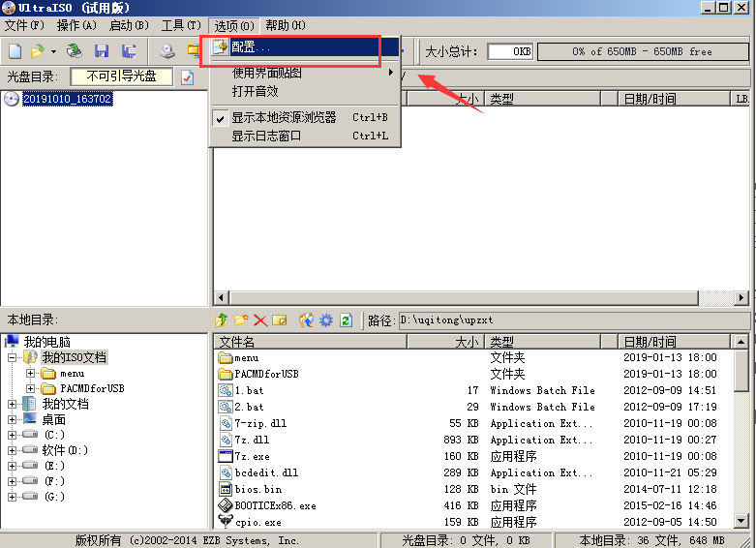Click the local New folder icon
The image size is (756, 548).
[241, 320]
